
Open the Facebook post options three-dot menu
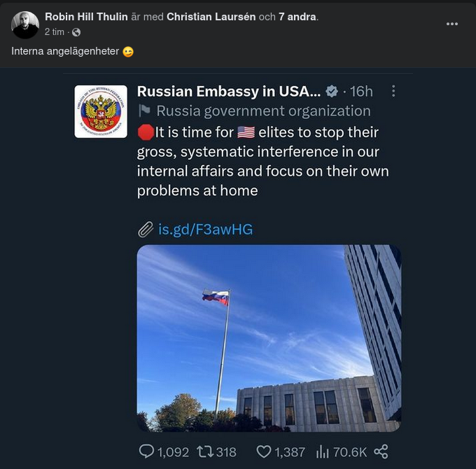[x=452, y=24]
